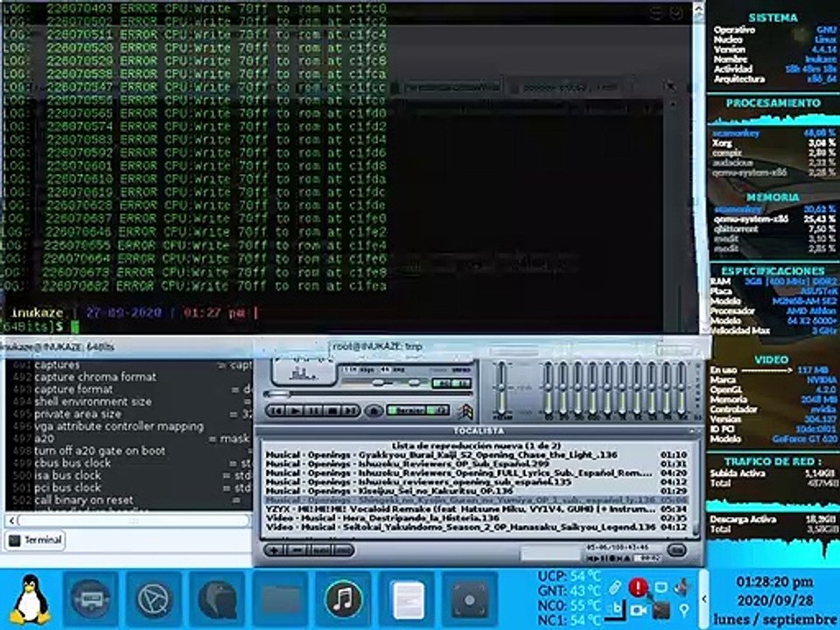Open the folder file manager dock icon
The height and width of the screenshot is (630, 840).
click(280, 598)
